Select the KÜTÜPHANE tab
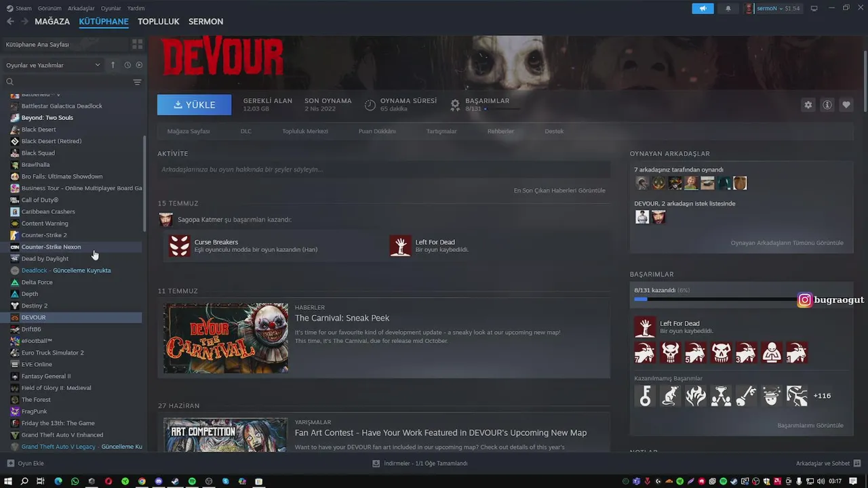The height and width of the screenshot is (488, 868). [x=104, y=22]
